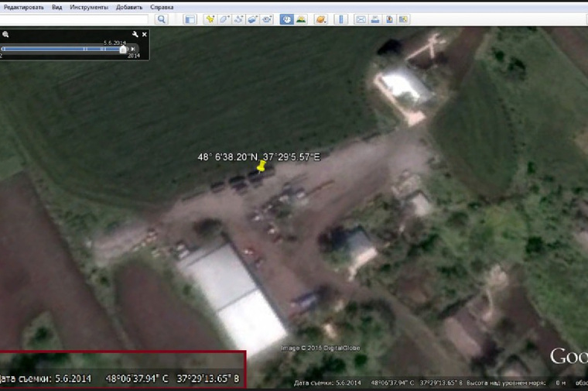The image size is (588, 391).
Task: Select the Add Image Overlay tool
Action: tap(253, 19)
